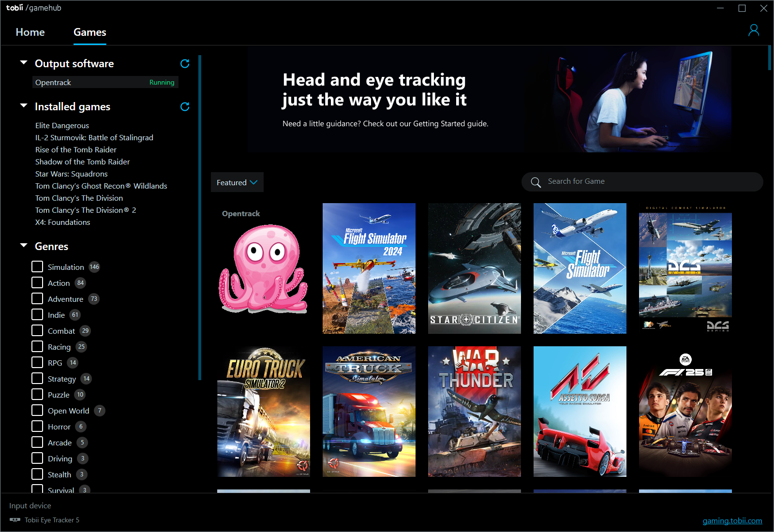This screenshot has width=774, height=532.
Task: Select the Microsoft Flight Simulator cover without 2024
Action: click(x=580, y=268)
